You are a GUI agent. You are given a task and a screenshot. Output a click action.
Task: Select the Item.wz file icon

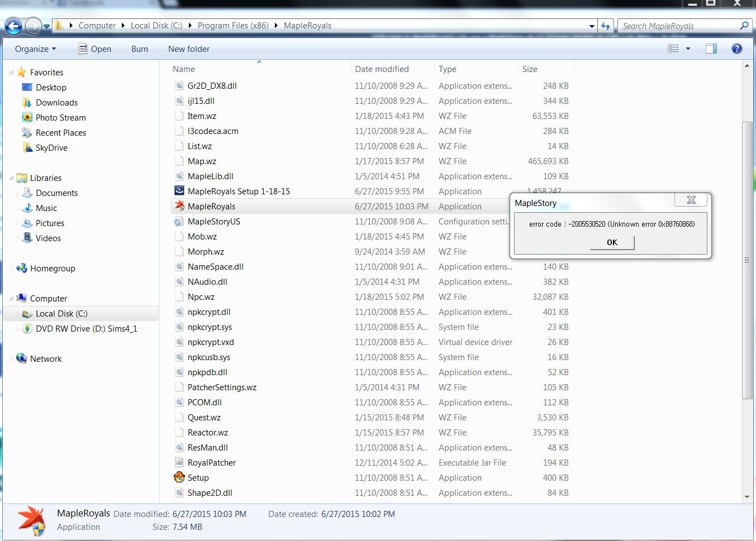(179, 116)
